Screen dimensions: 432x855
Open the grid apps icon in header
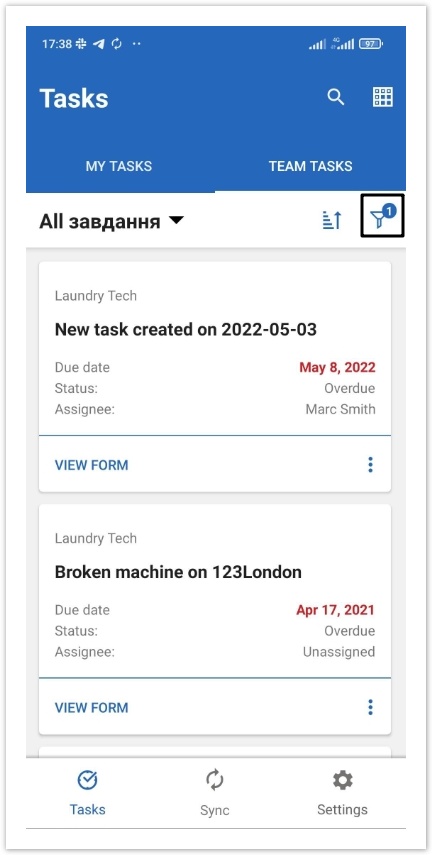(382, 97)
